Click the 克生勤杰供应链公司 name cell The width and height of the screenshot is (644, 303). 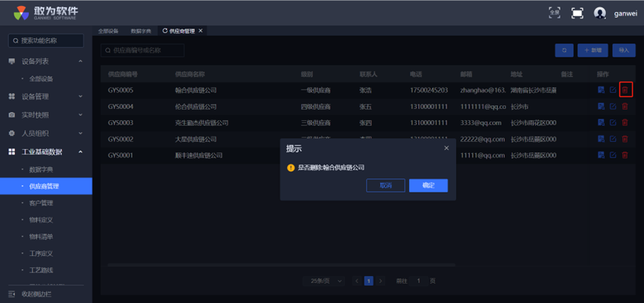[x=202, y=122]
